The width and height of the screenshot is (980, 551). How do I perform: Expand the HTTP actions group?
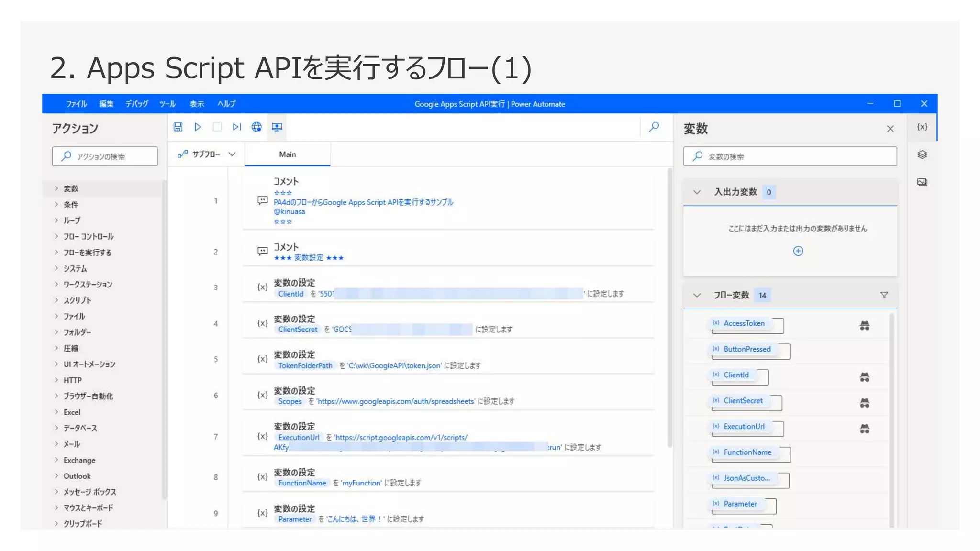[72, 380]
